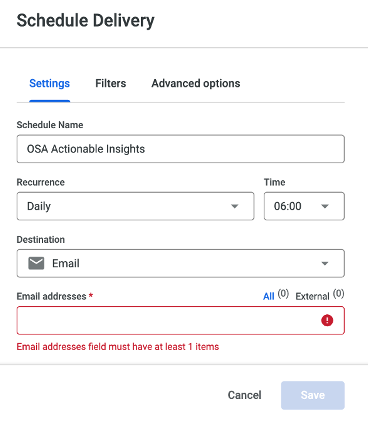Open the Recurrence dropdown set to Daily
Image resolution: width=368 pixels, height=424 pixels.
click(135, 206)
